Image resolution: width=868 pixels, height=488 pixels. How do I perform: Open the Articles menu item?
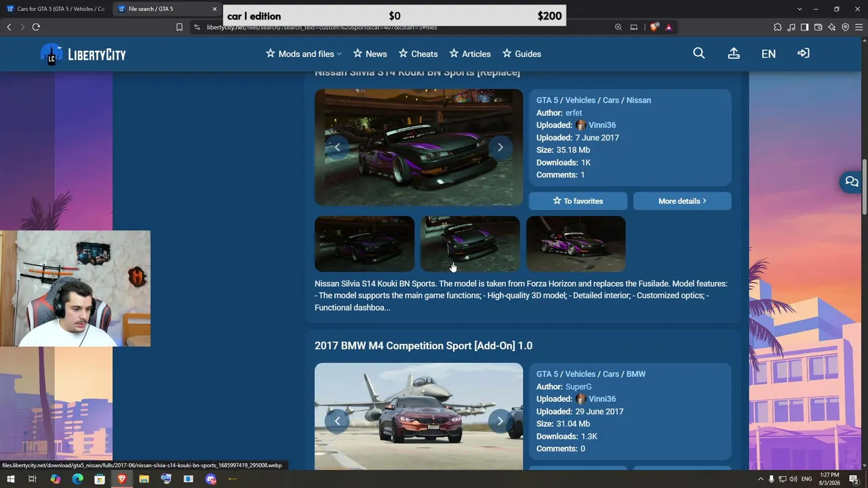point(470,54)
